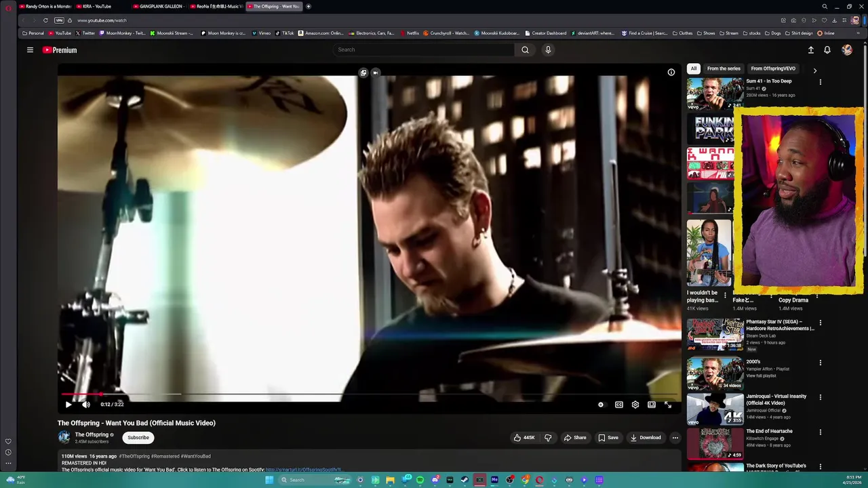Open options for The End of Heartache
Screen dimensions: 868x488
(x=820, y=432)
